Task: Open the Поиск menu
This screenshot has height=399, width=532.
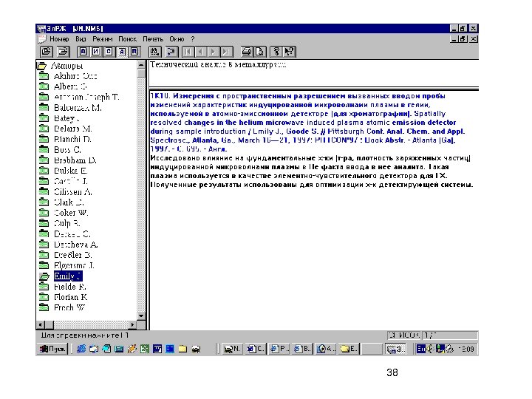Action: (128, 39)
